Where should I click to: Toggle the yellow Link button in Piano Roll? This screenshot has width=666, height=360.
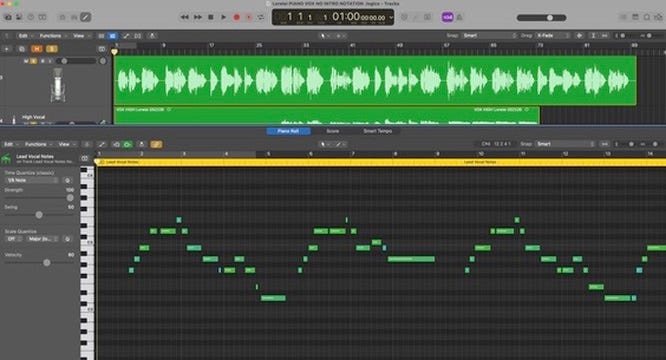pyautogui.click(x=156, y=144)
